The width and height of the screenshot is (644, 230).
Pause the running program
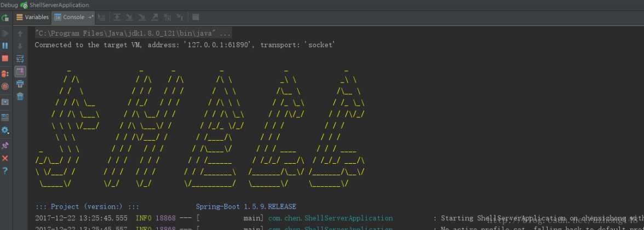point(5,45)
